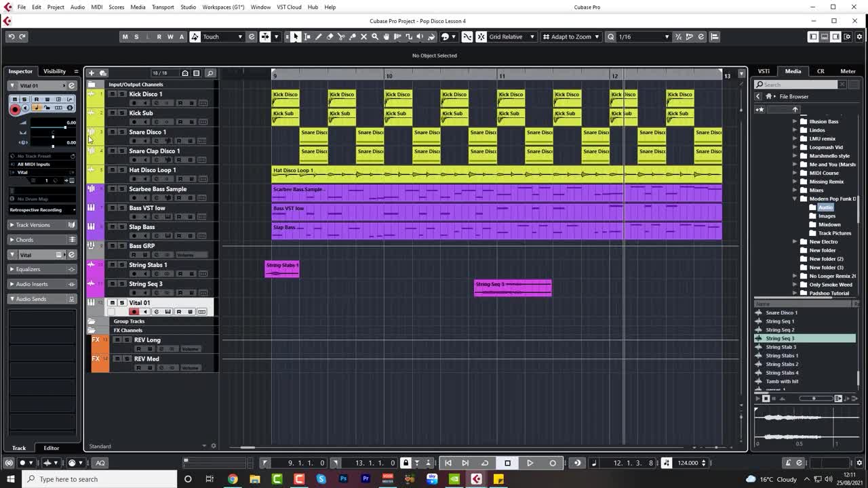Select the Split scissors tool

click(x=341, y=37)
